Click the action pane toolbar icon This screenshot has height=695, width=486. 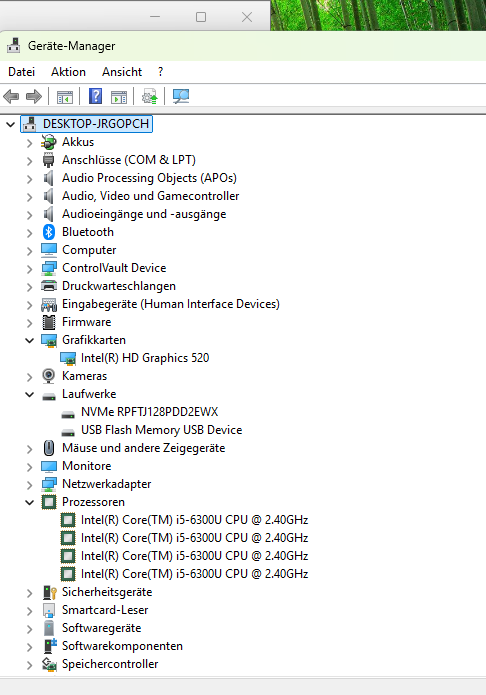[119, 96]
